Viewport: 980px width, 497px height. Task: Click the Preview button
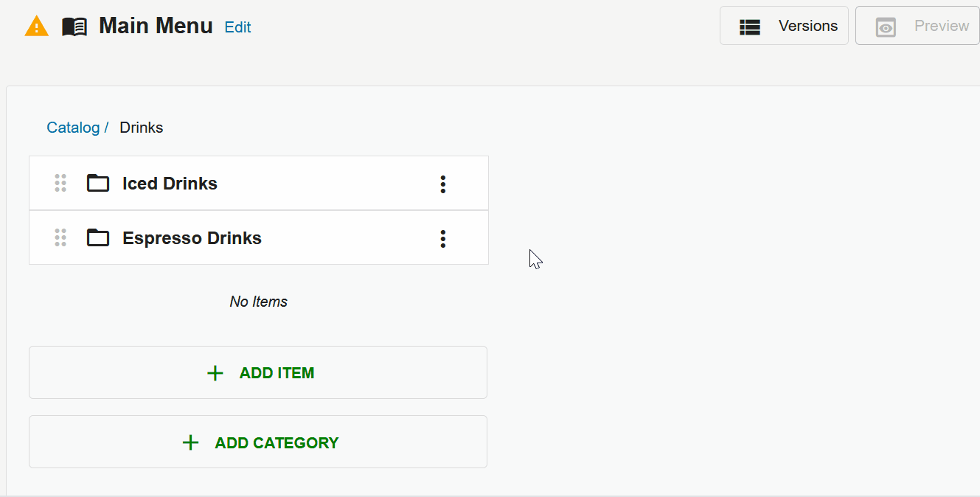917,26
